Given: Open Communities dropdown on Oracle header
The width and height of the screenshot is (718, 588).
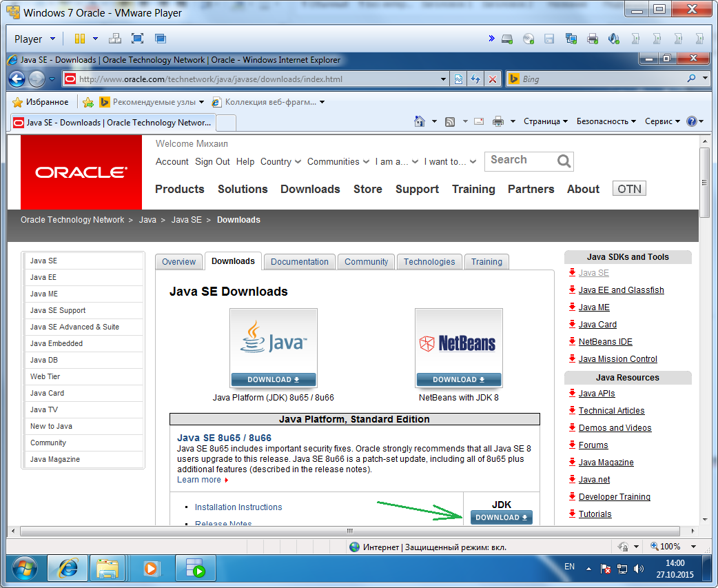Looking at the screenshot, I should pos(338,162).
